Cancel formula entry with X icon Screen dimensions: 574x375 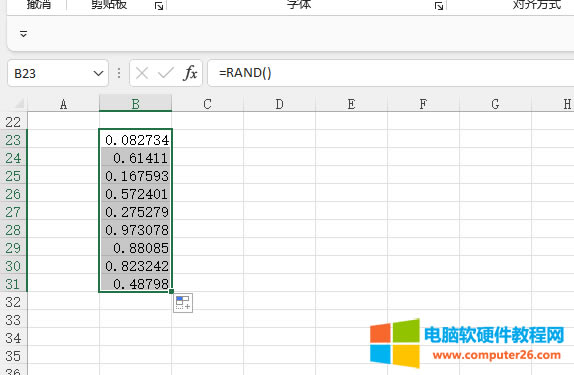tap(142, 73)
